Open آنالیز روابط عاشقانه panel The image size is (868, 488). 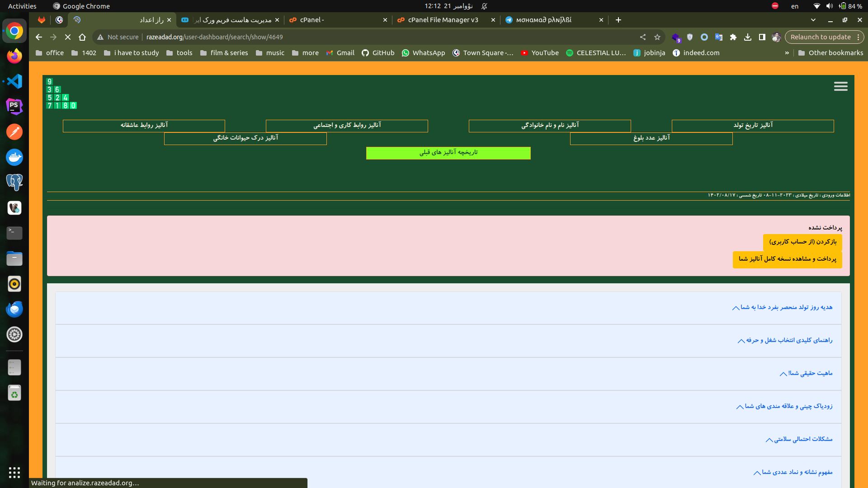[144, 125]
